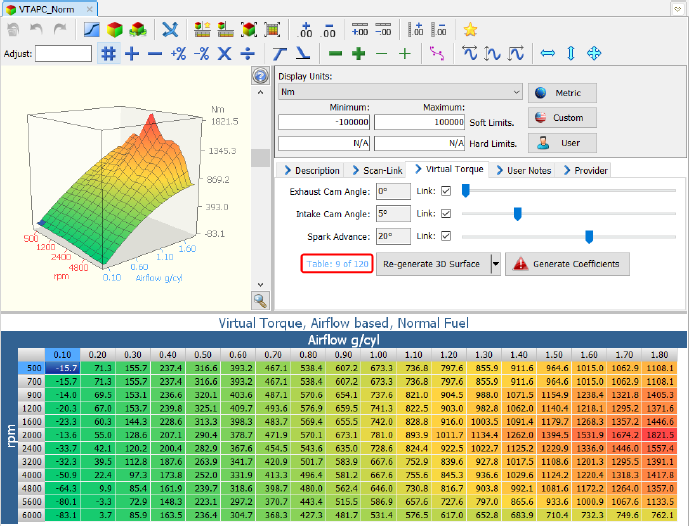Open the Re-generate 3D Surface dropdown arrow
This screenshot has width=689, height=526.
(495, 264)
